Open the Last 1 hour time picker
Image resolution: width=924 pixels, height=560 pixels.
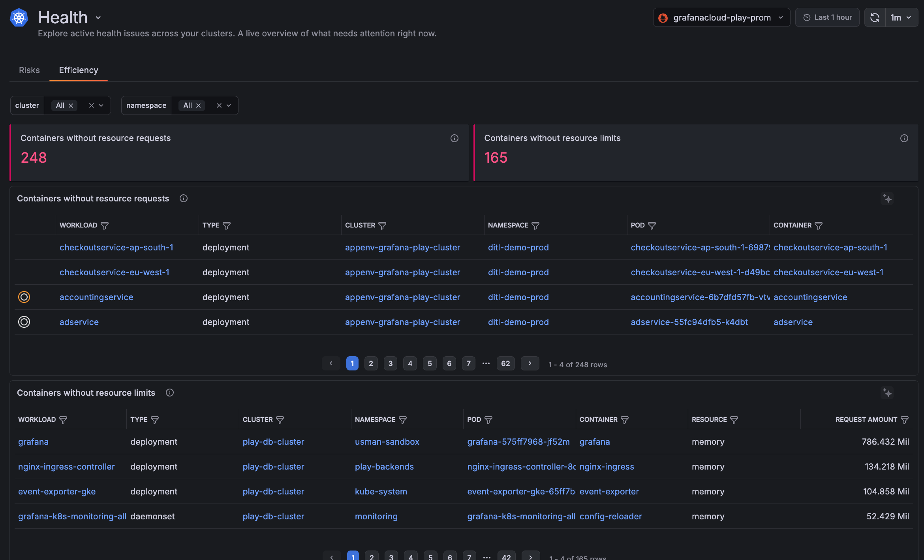[827, 18]
